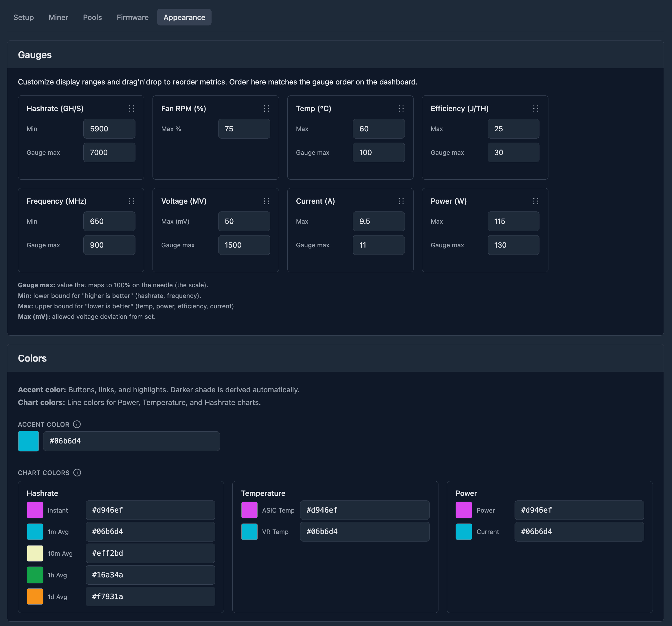Viewport: 672px width, 626px height.
Task: Open the Pools tab
Action: pos(92,17)
